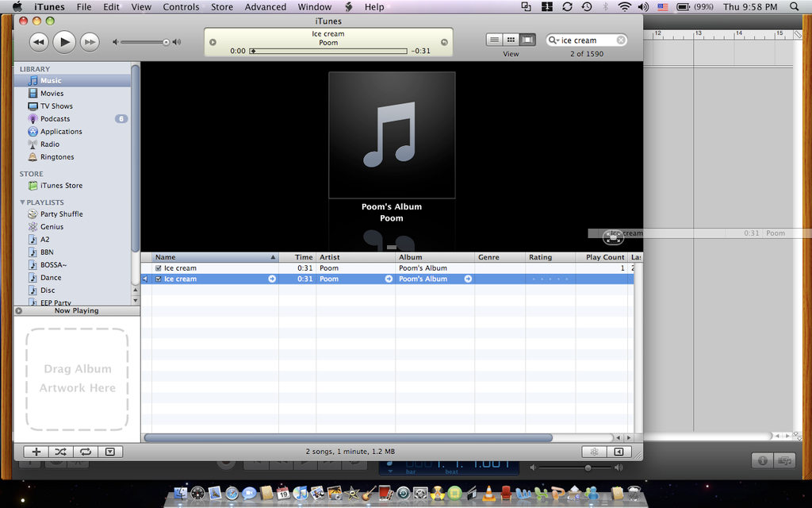
Task: Uncheck the highlighted Ice cream song
Action: [159, 279]
